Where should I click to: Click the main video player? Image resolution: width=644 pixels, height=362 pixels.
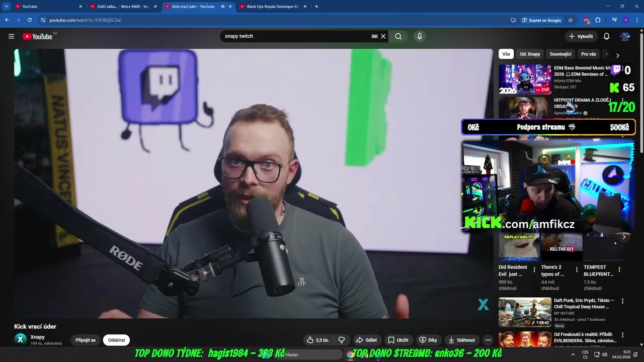[254, 184]
